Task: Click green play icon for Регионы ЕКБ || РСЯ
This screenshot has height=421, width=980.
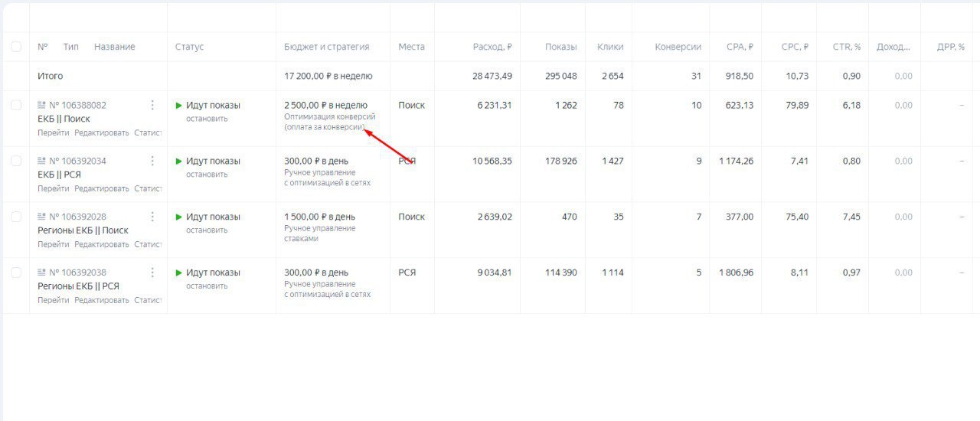Action: (x=179, y=273)
